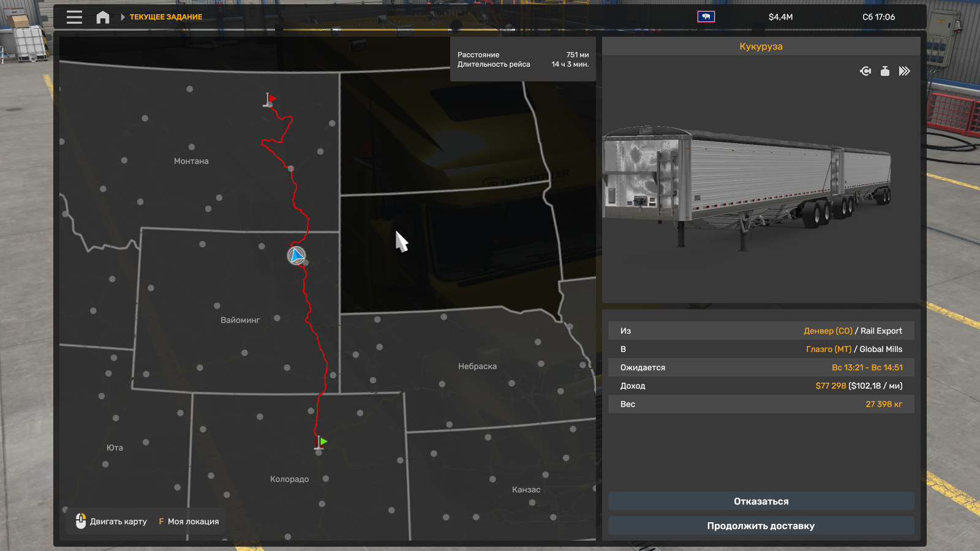Click the $4,4M money balance
The width and height of the screenshot is (980, 551).
[780, 17]
